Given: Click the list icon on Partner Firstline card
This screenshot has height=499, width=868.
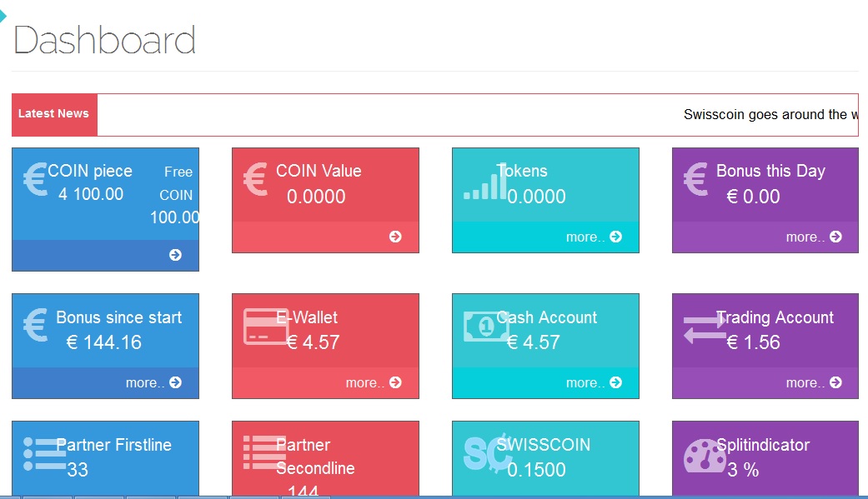Looking at the screenshot, I should click(x=45, y=454).
